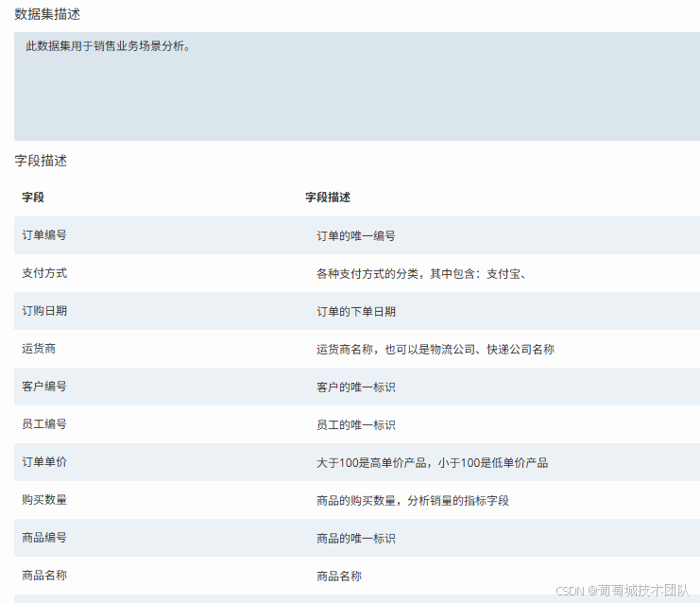700x603 pixels.
Task: Edit the description starting with '大于100是高单价产品'
Action: coord(432,462)
